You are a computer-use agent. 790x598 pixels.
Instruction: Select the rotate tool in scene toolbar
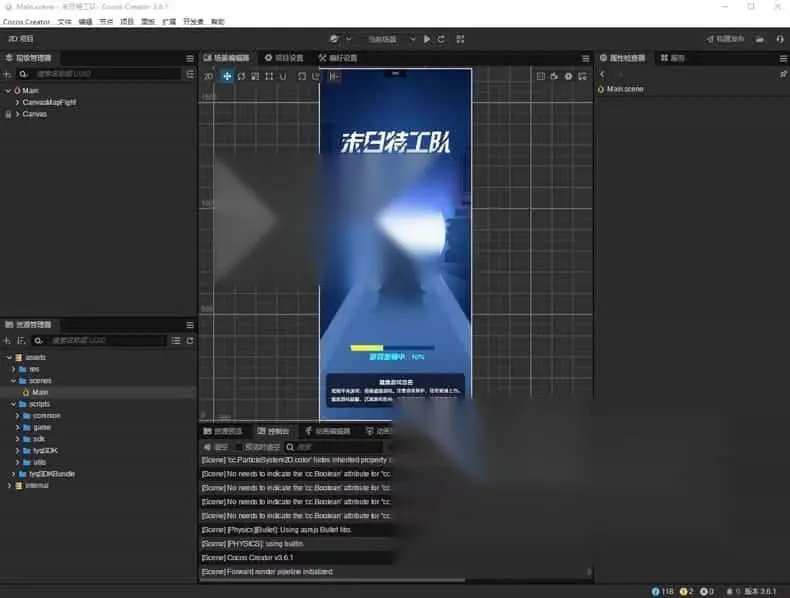click(x=241, y=76)
